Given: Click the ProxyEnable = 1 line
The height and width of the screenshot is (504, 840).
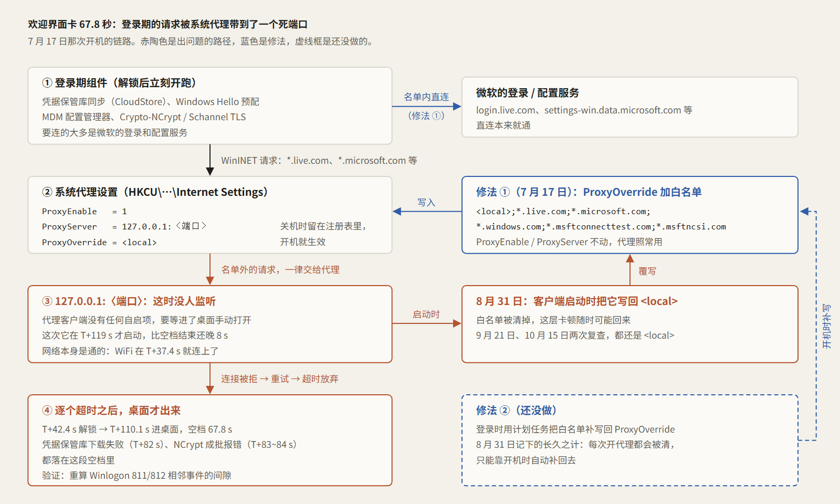Looking at the screenshot, I should [x=85, y=211].
